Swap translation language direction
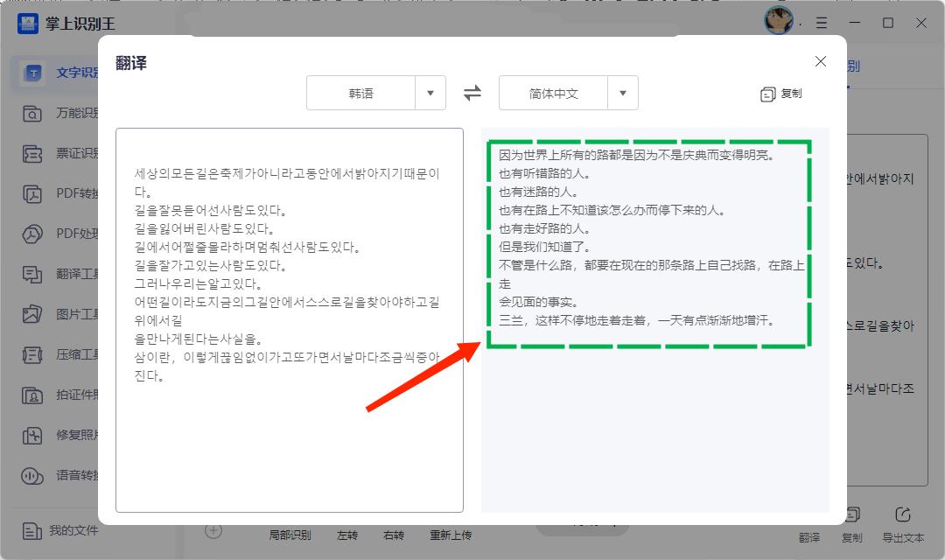945x560 pixels. click(472, 93)
